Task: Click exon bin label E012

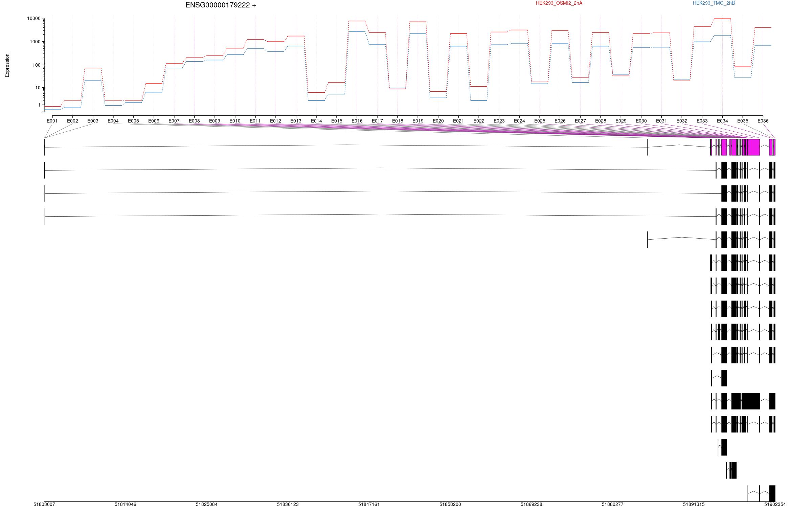Action: pyautogui.click(x=275, y=121)
